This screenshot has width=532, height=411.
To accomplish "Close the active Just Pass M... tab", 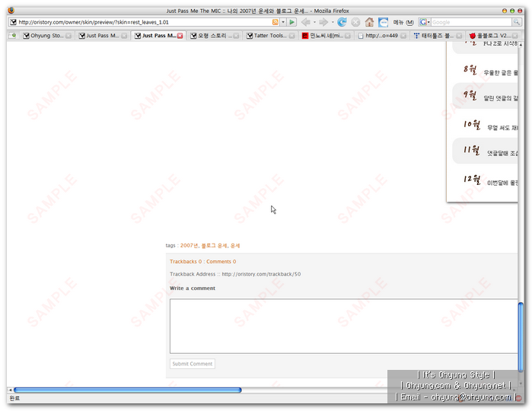I will 180,36.
